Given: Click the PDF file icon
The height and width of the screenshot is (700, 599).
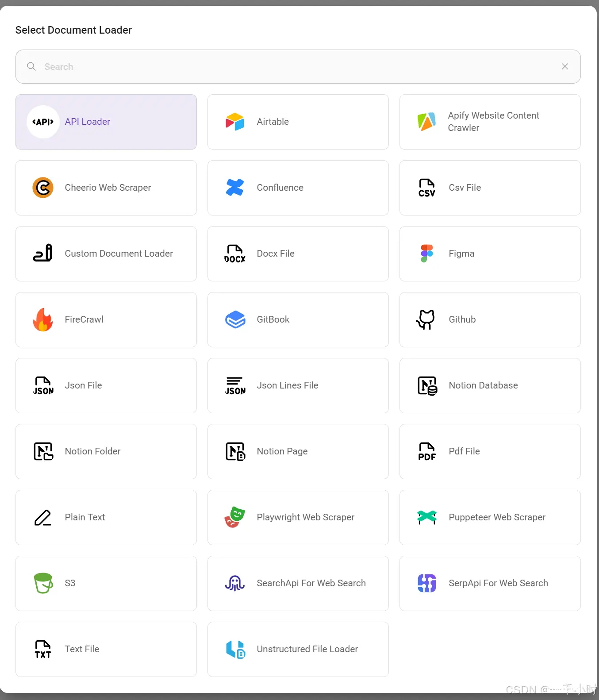Looking at the screenshot, I should (x=427, y=451).
